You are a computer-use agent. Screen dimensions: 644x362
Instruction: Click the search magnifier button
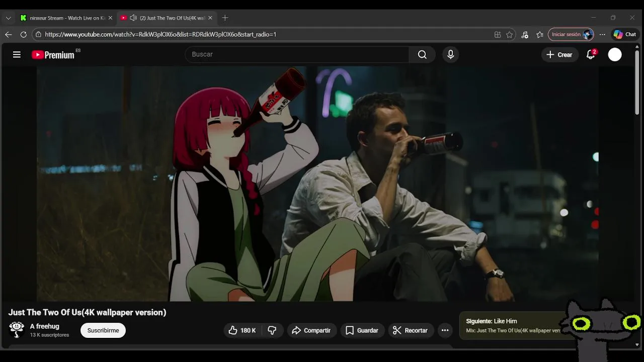point(422,54)
